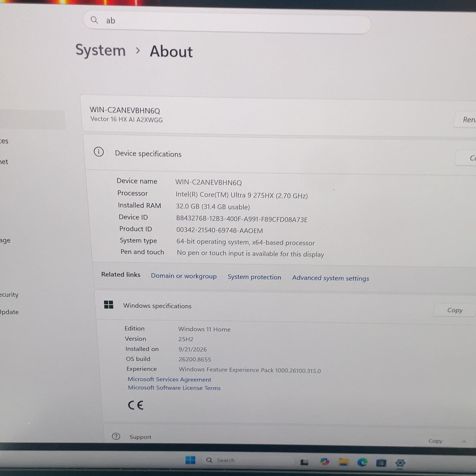Click the System type value text
This screenshot has width=476, height=476.
246,242
